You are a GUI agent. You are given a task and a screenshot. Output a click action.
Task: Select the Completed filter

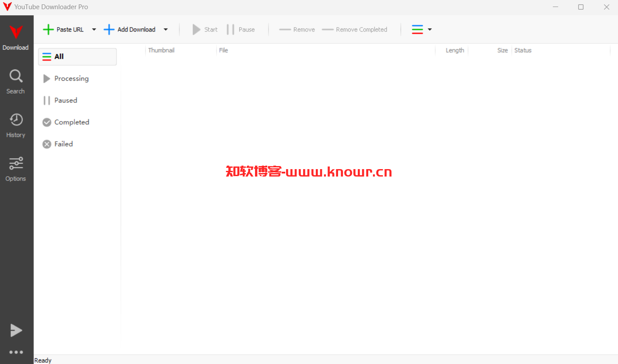pyautogui.click(x=77, y=122)
